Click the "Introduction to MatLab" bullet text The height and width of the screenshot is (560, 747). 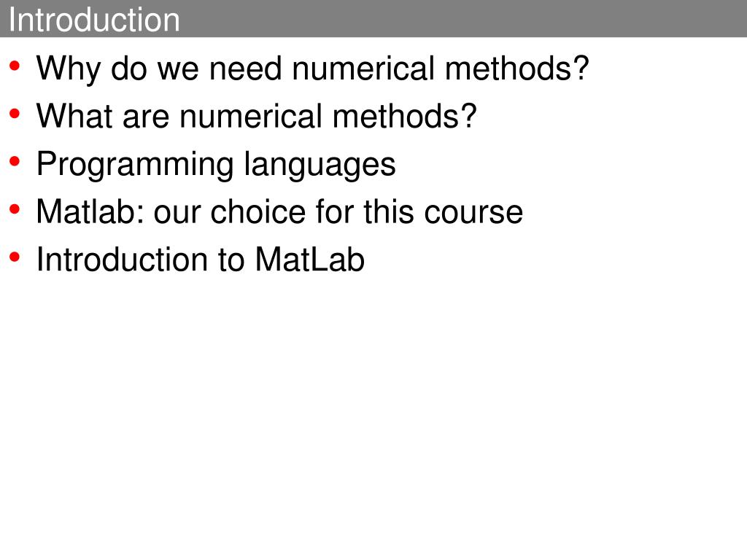tap(201, 260)
